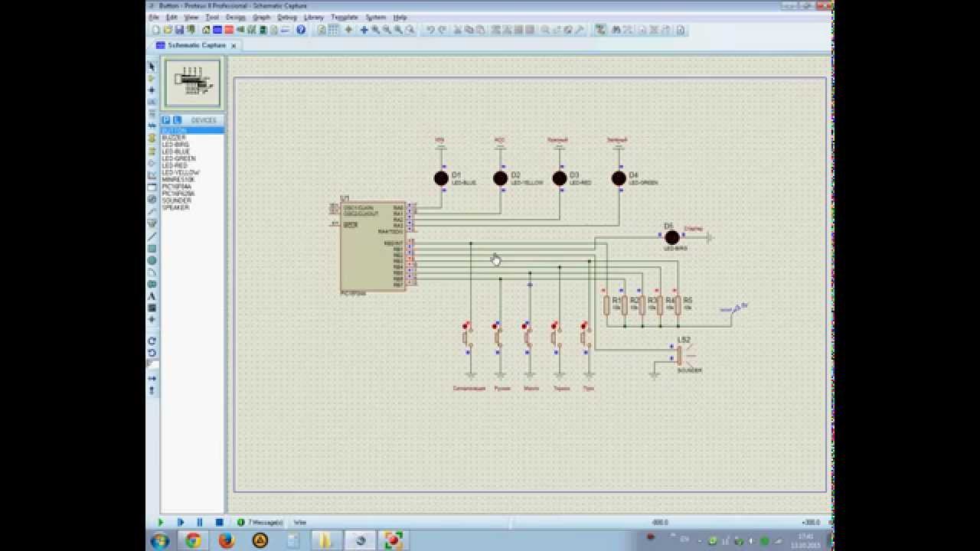Viewport: 980px width, 551px height.
Task: Open the Design menu
Action: click(x=236, y=17)
